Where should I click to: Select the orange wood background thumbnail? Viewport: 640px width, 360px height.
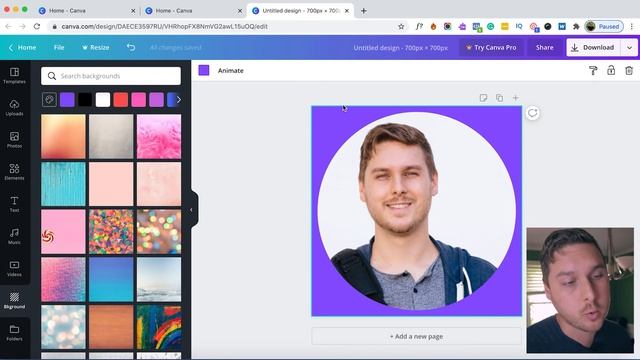[111, 327]
